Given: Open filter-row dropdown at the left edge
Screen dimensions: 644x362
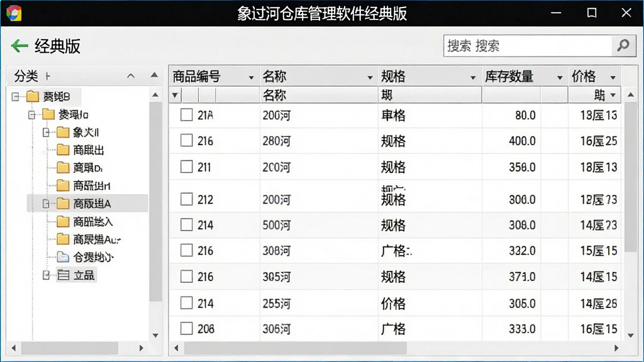Looking at the screenshot, I should click(x=175, y=96).
